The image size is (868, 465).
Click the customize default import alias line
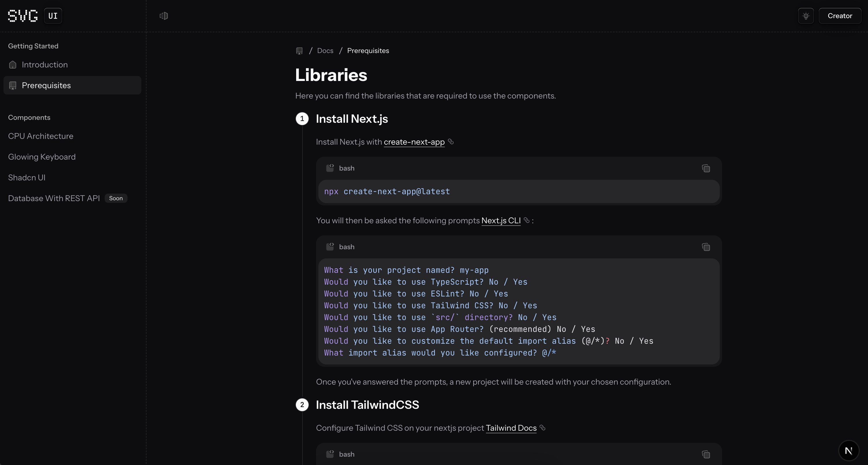(489, 341)
